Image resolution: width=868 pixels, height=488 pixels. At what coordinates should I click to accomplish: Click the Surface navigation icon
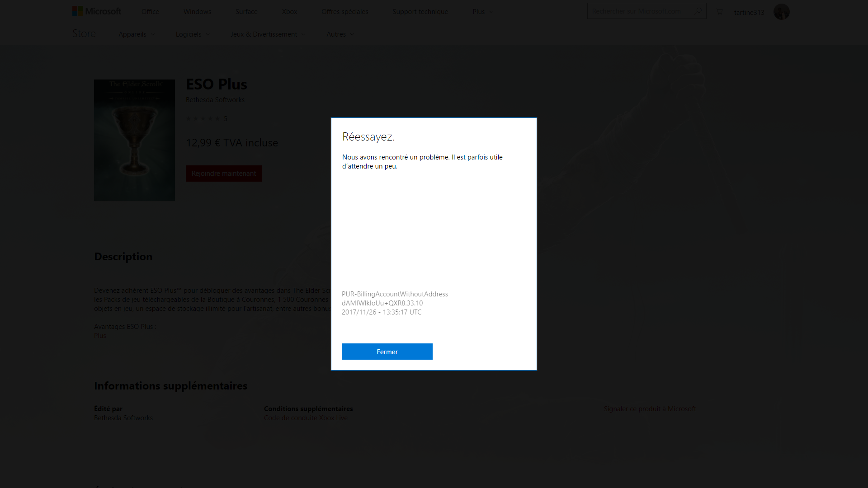point(246,11)
